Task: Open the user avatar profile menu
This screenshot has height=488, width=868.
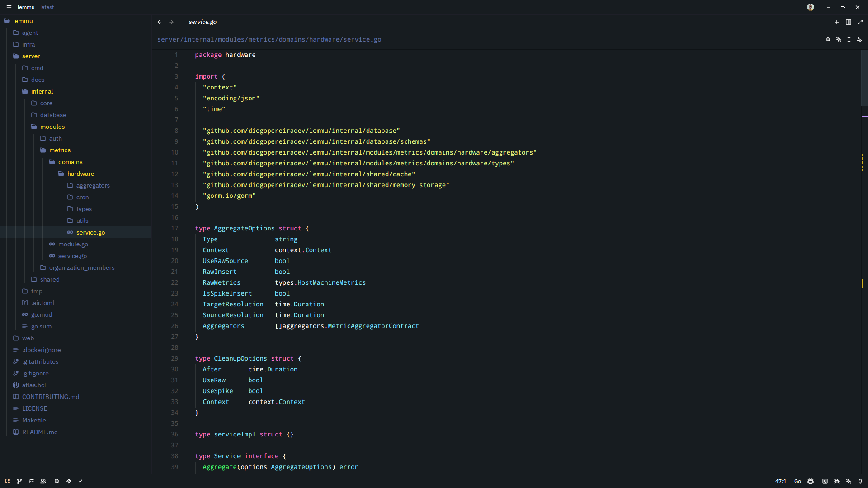Action: pos(811,7)
